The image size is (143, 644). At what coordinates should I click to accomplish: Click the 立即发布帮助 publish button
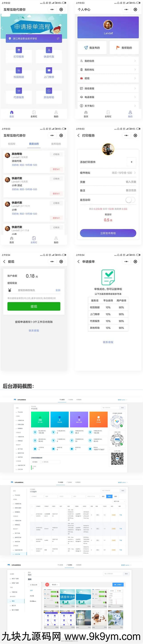tap(108, 233)
